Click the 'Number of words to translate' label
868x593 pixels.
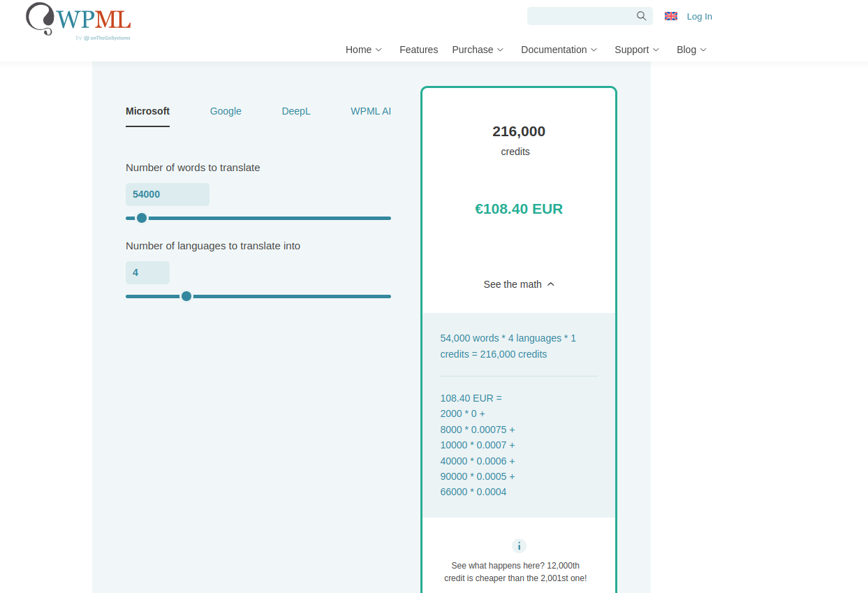[x=193, y=168]
